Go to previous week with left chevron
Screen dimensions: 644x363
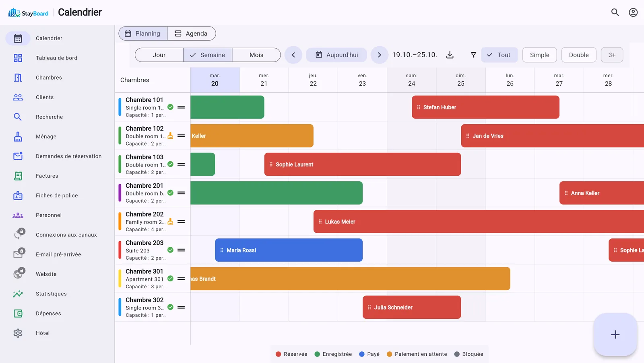(x=293, y=55)
